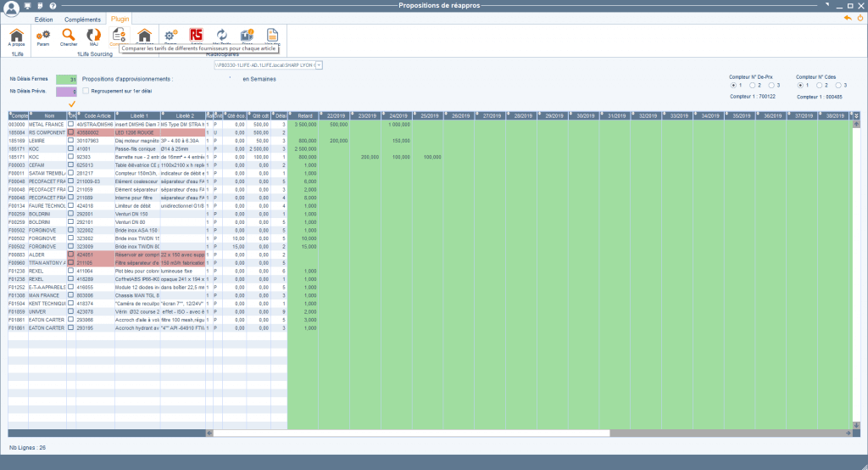This screenshot has width=868, height=470.
Task: Click the green Nb Délais Fermes box
Action: click(67, 79)
